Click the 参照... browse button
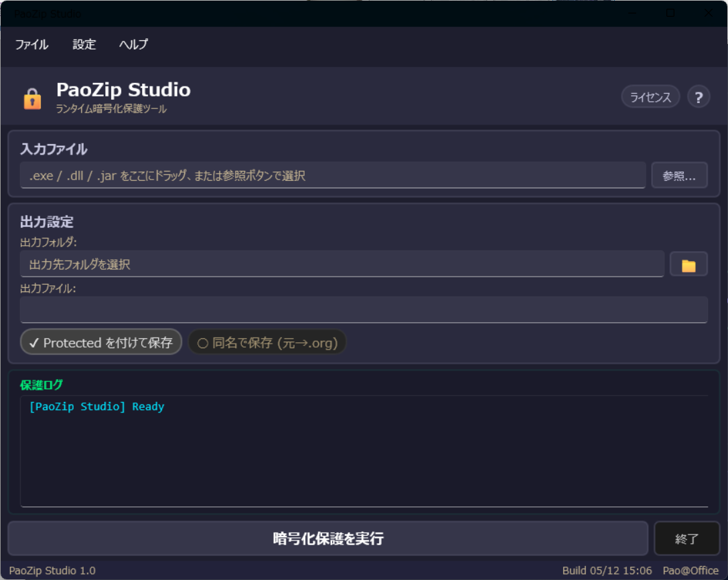This screenshot has height=580, width=728. click(x=679, y=175)
